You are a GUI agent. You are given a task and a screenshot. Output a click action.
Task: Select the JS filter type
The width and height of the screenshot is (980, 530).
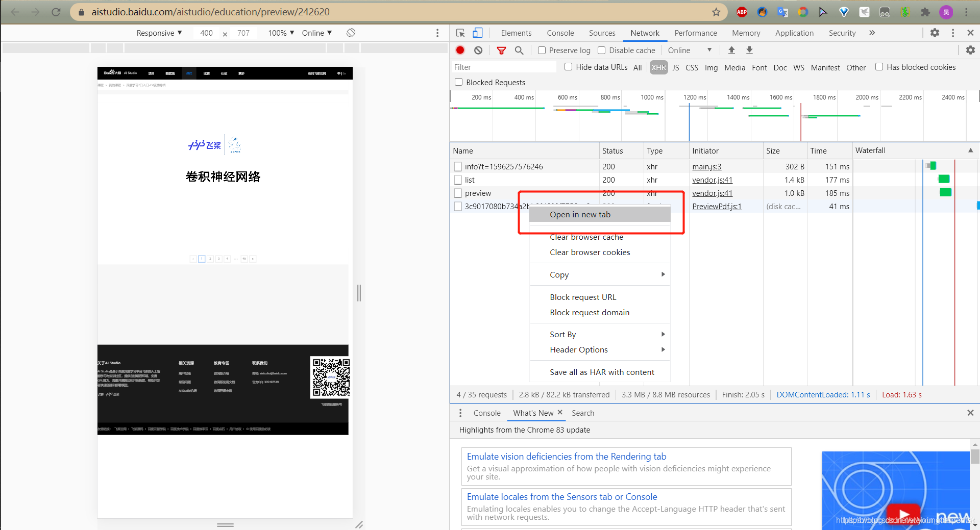675,67
